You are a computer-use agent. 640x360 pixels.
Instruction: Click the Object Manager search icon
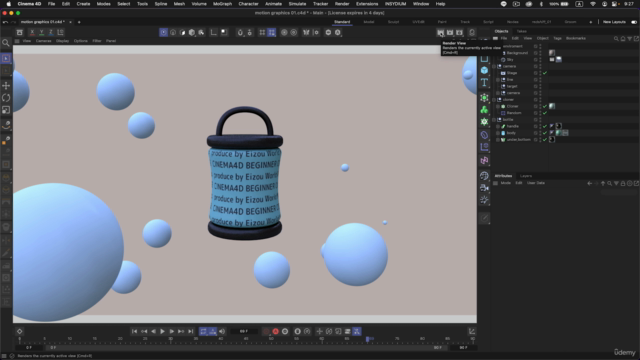click(616, 38)
